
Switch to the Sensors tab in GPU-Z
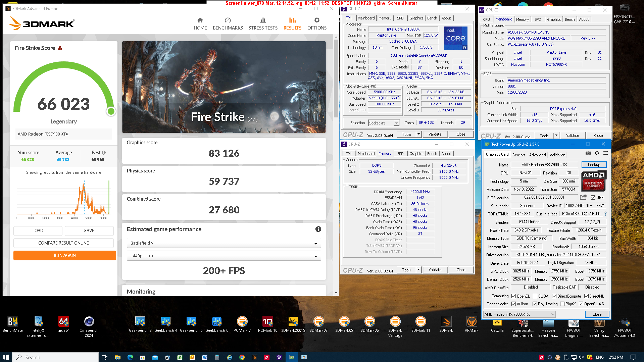tap(518, 155)
